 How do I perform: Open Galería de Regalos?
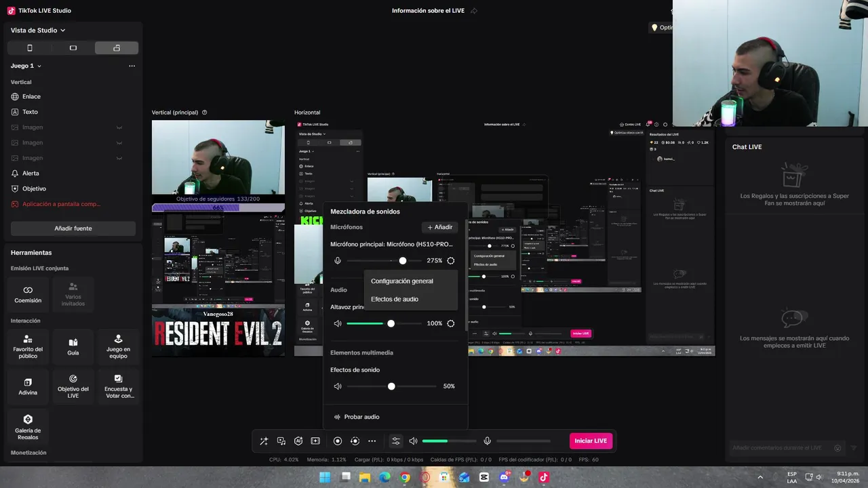pos(28,426)
